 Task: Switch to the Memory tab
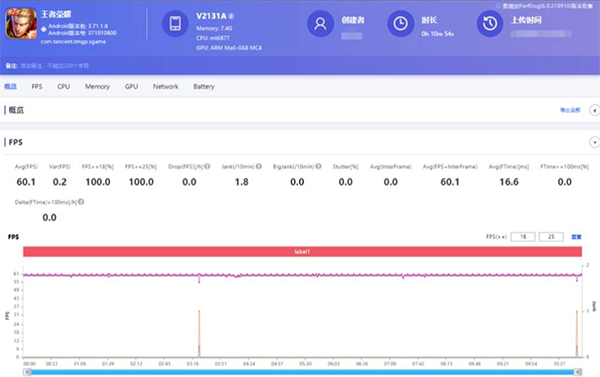[x=97, y=86]
